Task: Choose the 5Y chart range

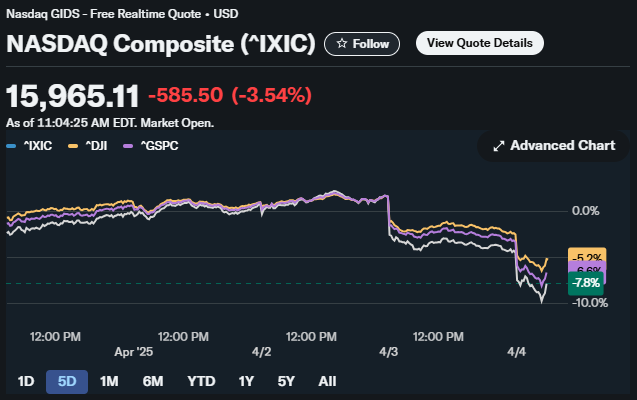Action: tap(286, 381)
